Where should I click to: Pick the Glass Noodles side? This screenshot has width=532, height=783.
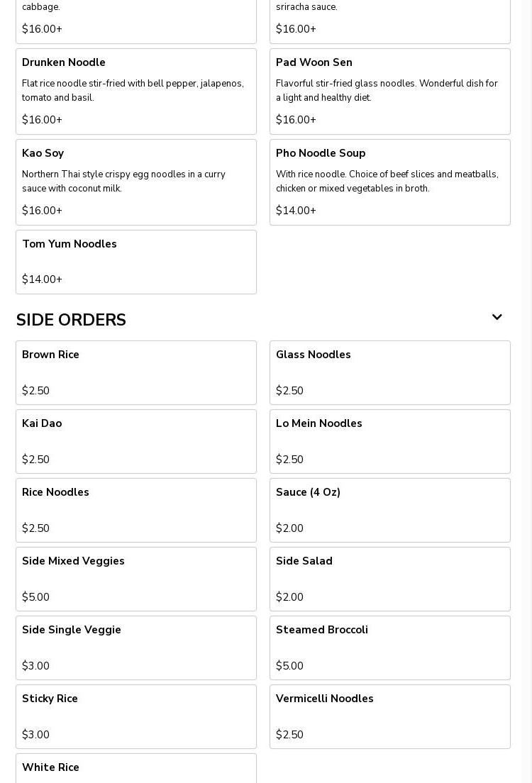[x=390, y=372]
